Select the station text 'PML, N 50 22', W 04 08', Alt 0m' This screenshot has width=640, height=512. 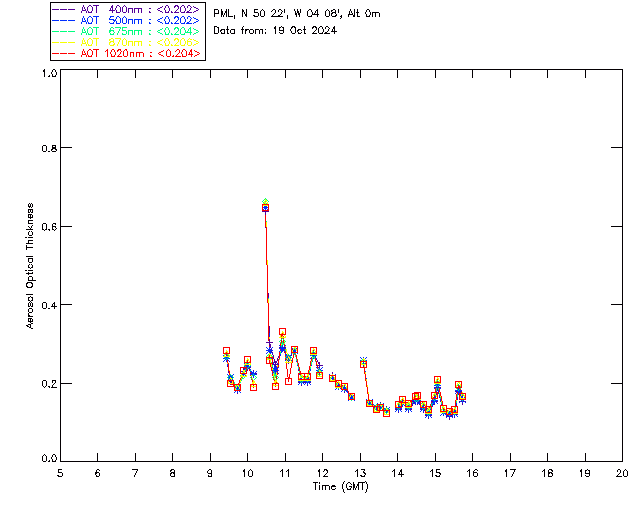click(297, 14)
